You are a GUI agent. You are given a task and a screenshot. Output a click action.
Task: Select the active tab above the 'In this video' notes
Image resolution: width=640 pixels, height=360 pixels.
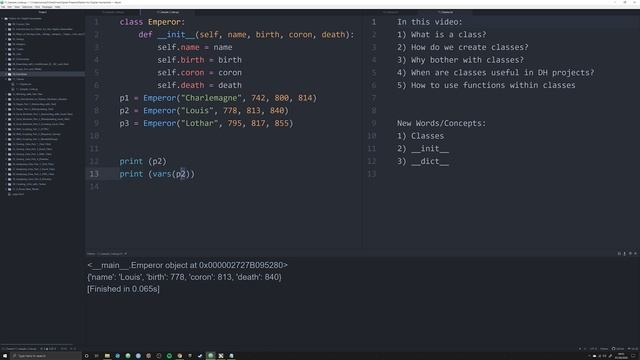(445, 12)
